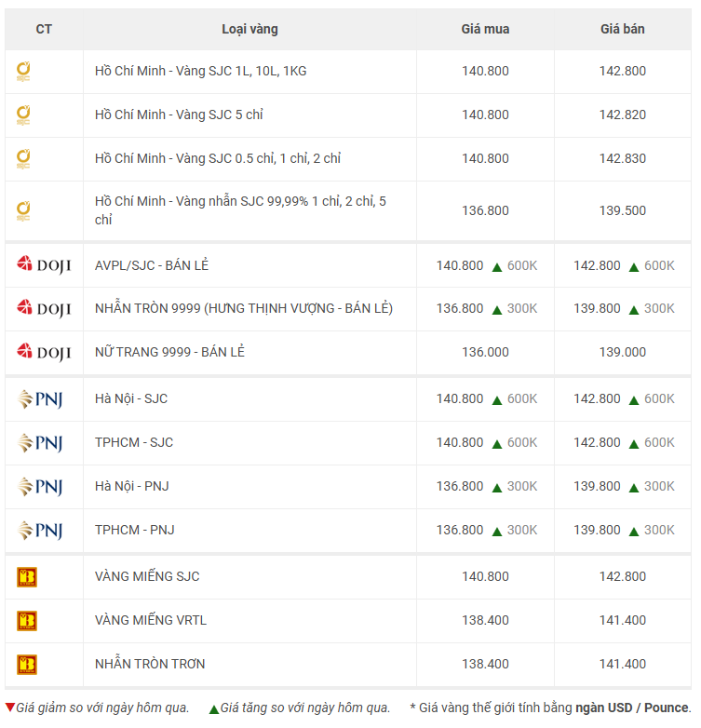Click the 142.830 sell price value
This screenshot has width=701, height=728.
(x=622, y=159)
